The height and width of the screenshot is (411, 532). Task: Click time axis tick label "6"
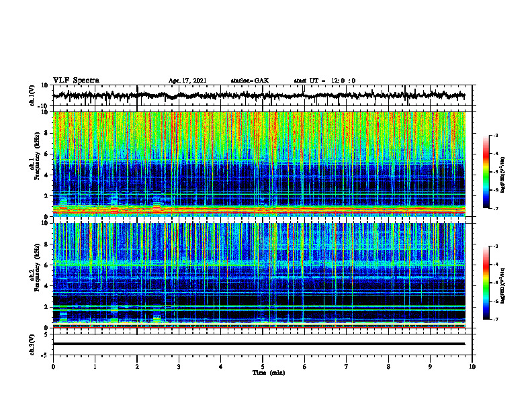[x=305, y=367]
